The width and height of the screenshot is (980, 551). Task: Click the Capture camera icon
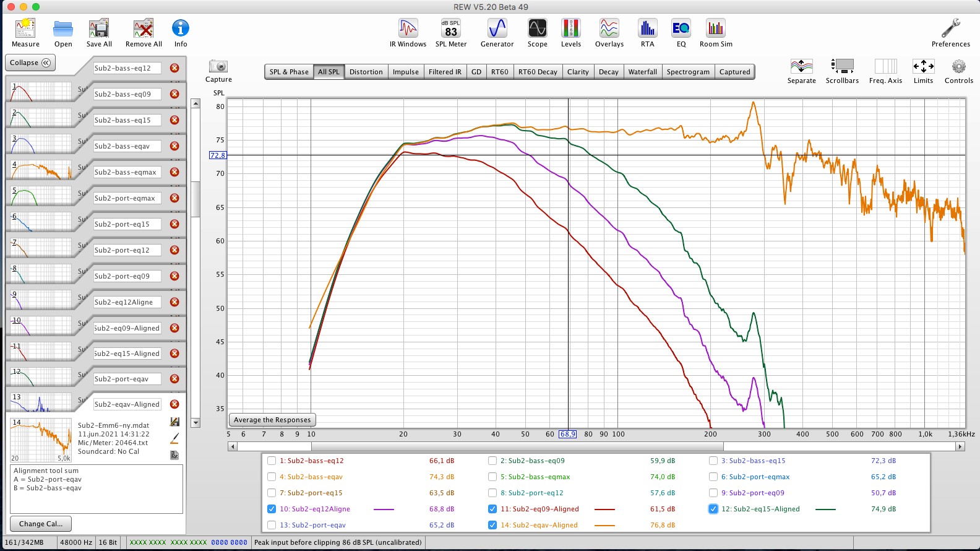[218, 66]
